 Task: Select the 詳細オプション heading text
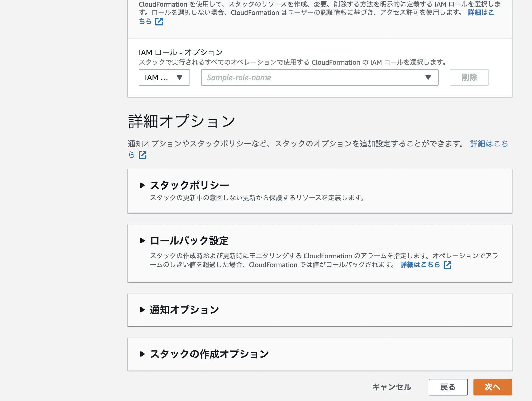(181, 121)
